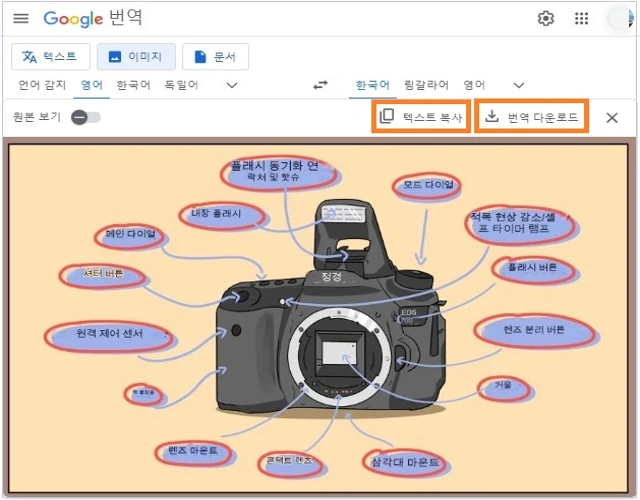The width and height of the screenshot is (640, 500).
Task: Click the Google 번역 logo
Action: coord(93,18)
